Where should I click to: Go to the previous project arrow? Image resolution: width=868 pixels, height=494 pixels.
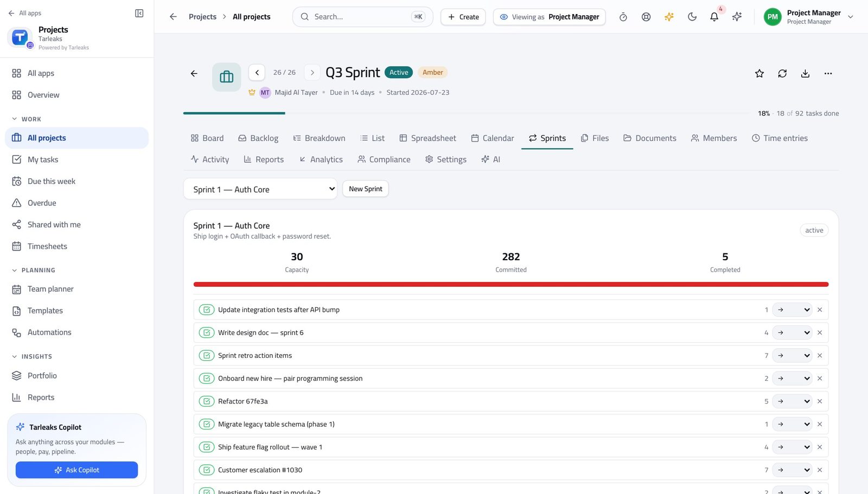click(257, 73)
